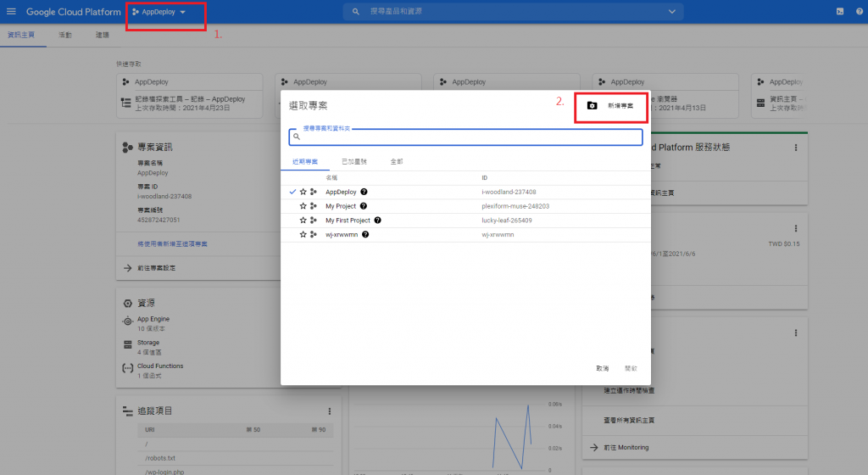Switch to the 全部 all tab

(397, 162)
